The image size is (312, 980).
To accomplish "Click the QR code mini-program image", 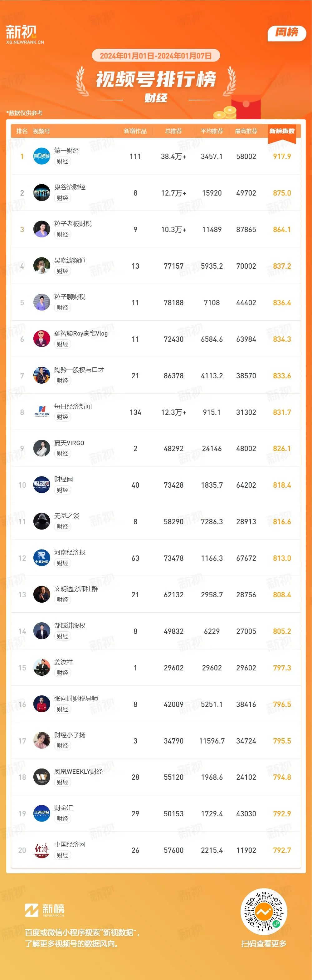I will pos(264,912).
